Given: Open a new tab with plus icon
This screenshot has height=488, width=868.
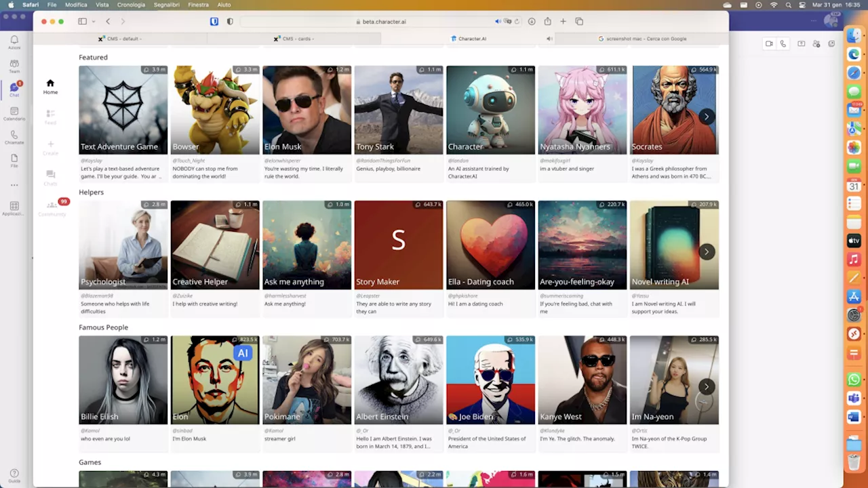Looking at the screenshot, I should coord(563,22).
